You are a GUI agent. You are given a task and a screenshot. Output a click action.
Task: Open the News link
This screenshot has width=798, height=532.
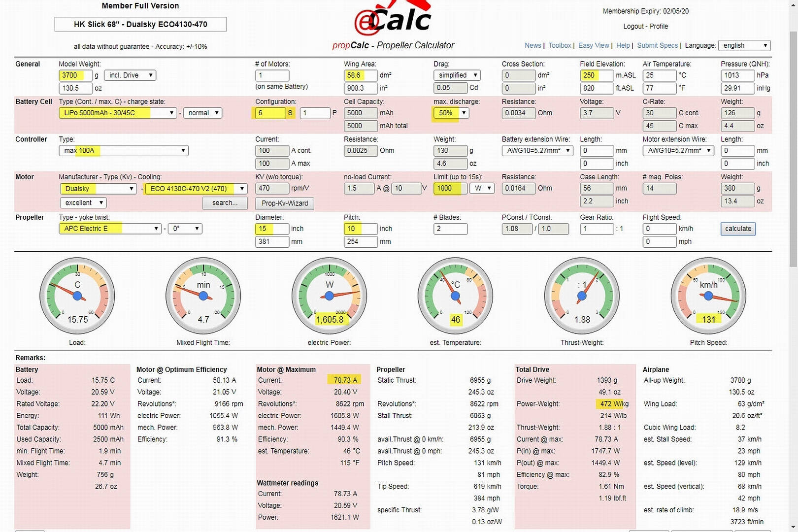pos(532,45)
